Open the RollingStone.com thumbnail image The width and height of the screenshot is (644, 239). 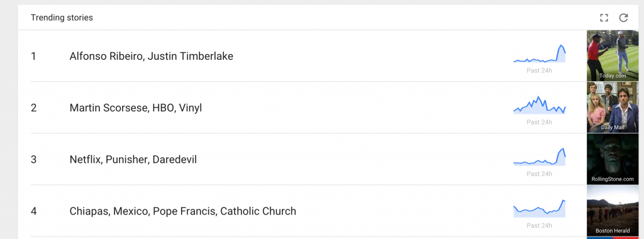tap(613, 159)
